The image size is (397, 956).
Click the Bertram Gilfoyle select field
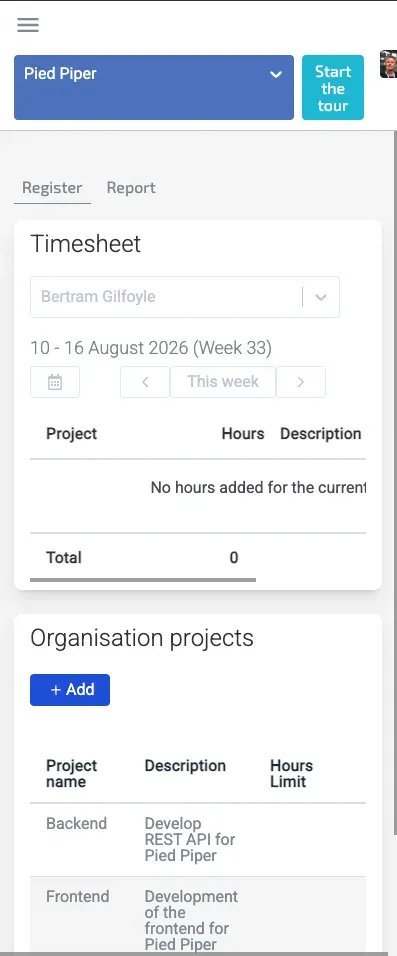tap(185, 297)
